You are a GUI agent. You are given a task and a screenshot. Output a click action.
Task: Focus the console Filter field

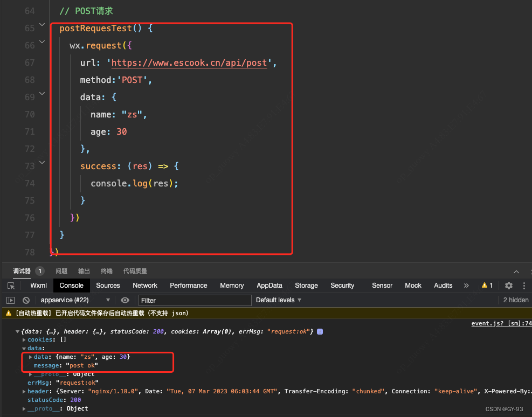point(195,301)
